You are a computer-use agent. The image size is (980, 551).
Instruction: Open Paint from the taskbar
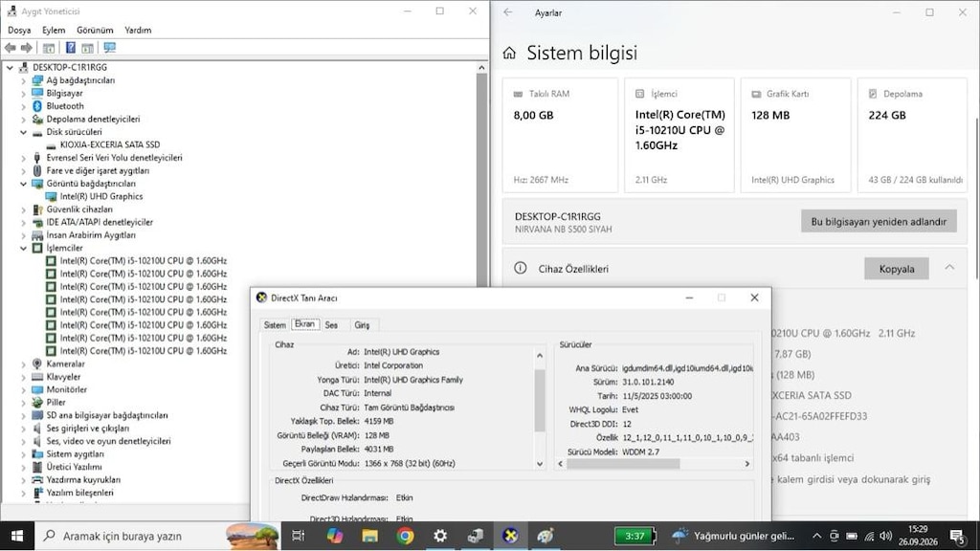(545, 536)
